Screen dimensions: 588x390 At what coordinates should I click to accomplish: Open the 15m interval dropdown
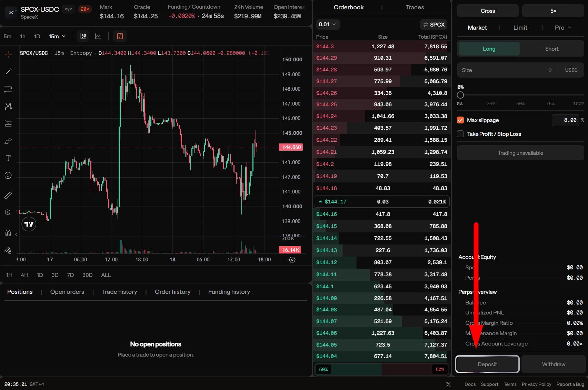[x=57, y=36]
